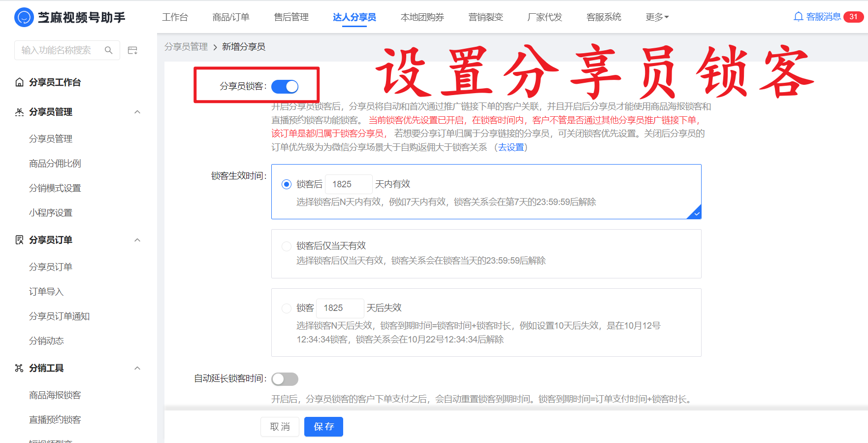The width and height of the screenshot is (868, 443).
Task: Click the 芝麻视频号助手 logo icon
Action: [x=24, y=17]
